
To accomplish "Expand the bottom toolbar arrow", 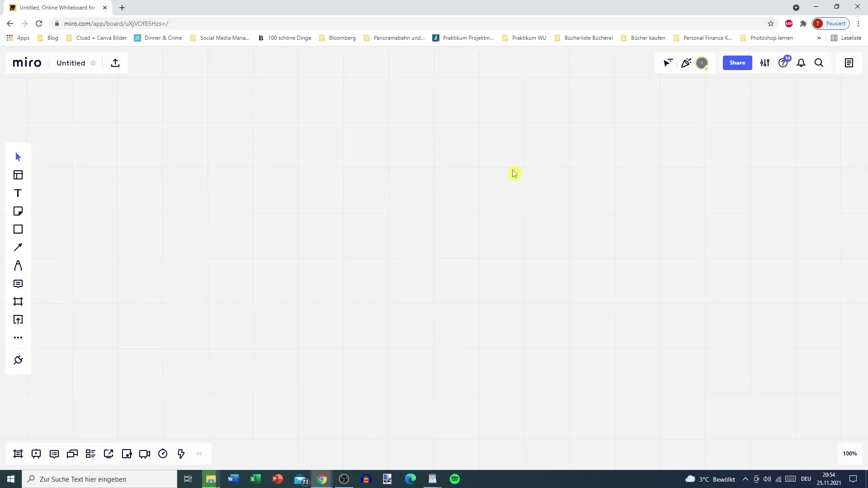I will click(x=199, y=454).
